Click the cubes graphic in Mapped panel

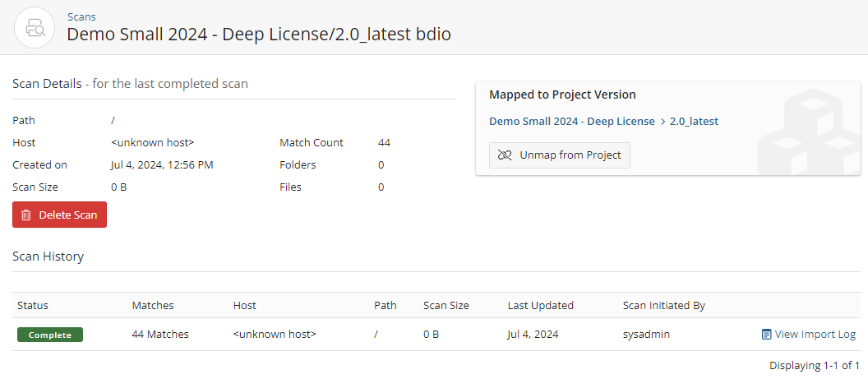[x=809, y=132]
